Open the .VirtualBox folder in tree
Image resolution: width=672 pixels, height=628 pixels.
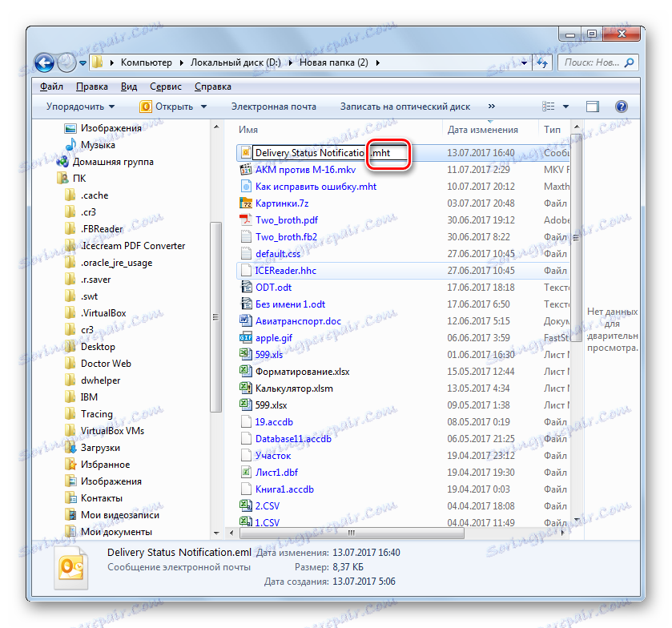pos(103,313)
